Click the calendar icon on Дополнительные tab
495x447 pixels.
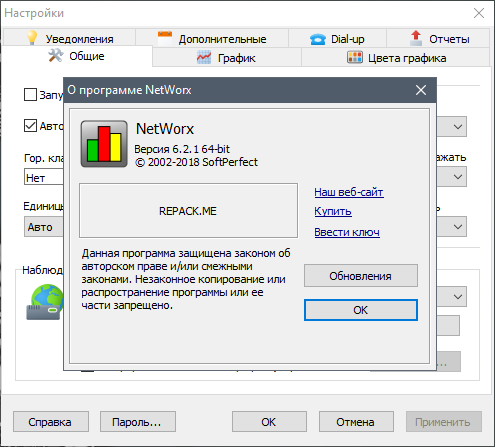coord(165,38)
